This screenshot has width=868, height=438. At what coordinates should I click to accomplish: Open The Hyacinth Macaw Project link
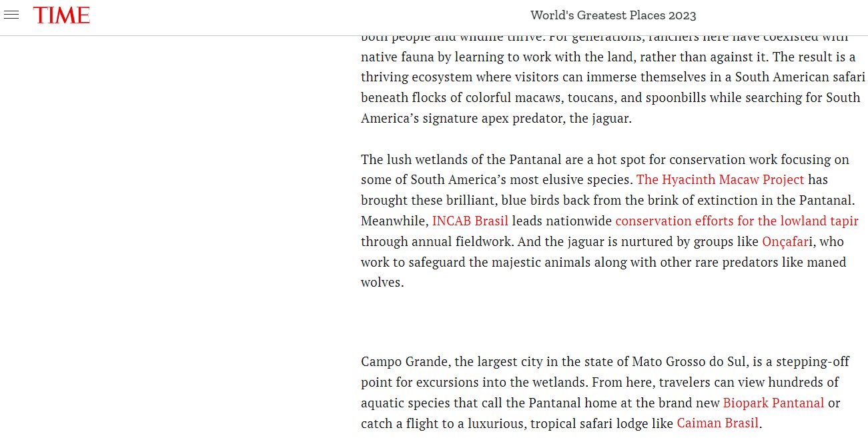(x=720, y=179)
